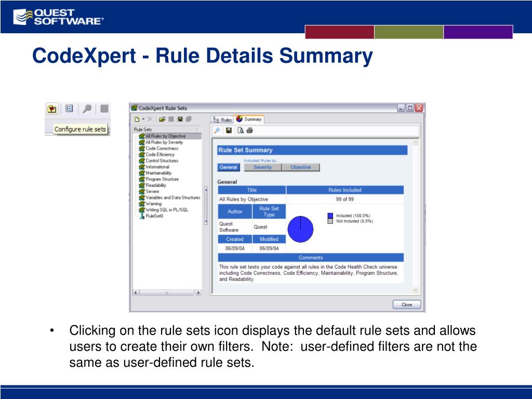The image size is (532, 399).
Task: Select the Severe rule set
Action: coord(152,191)
